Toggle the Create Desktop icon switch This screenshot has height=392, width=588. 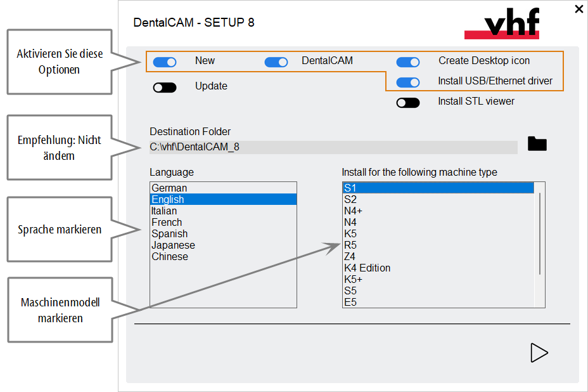(408, 62)
